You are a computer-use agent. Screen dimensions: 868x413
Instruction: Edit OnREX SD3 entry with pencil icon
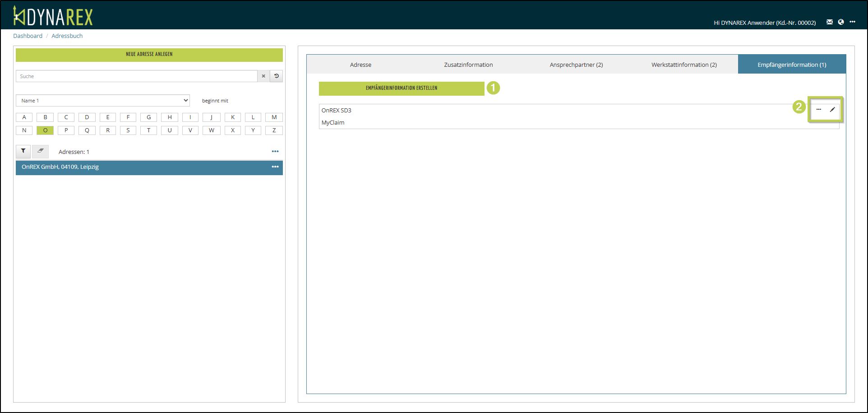tap(832, 110)
